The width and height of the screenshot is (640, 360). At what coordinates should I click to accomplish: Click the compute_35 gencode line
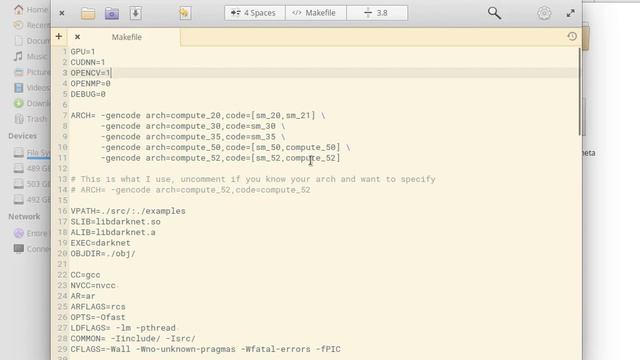click(x=193, y=137)
